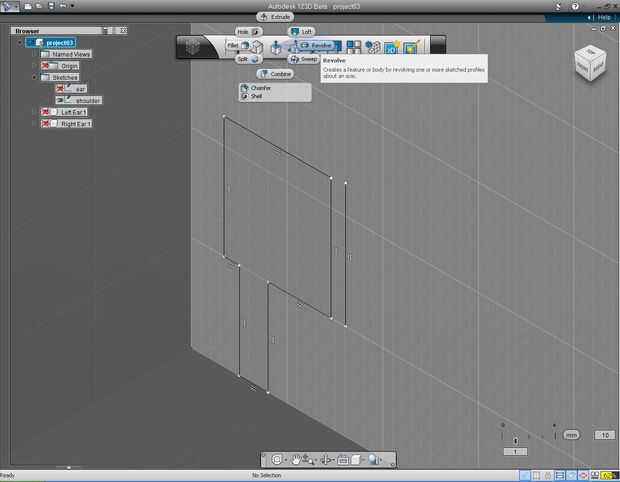The image size is (620, 482).
Task: Toggle visibility of Origin
Action: (45, 66)
